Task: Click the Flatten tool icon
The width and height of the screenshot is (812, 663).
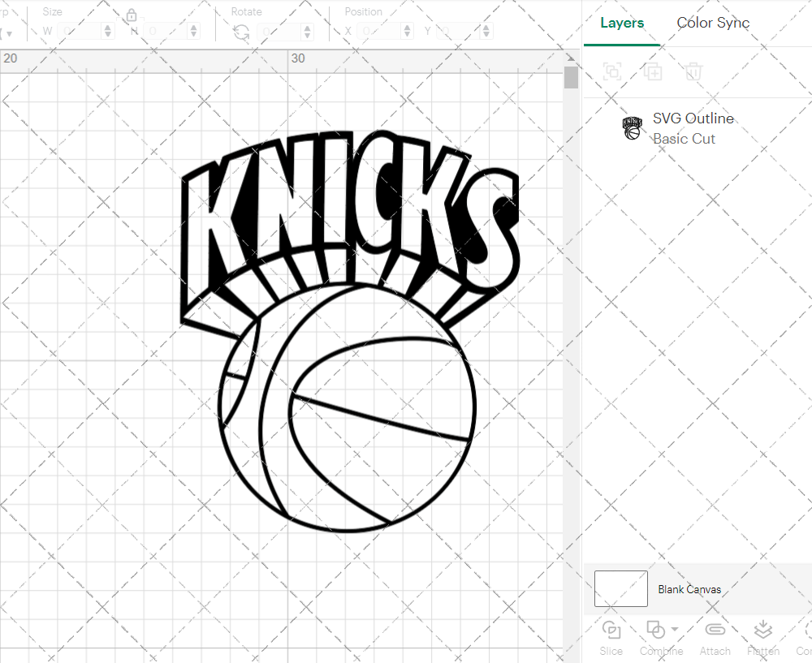Action: pos(762,631)
